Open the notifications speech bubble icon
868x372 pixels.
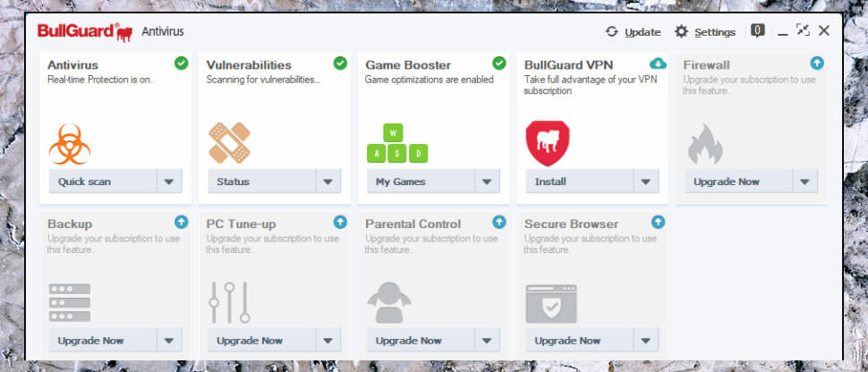757,31
